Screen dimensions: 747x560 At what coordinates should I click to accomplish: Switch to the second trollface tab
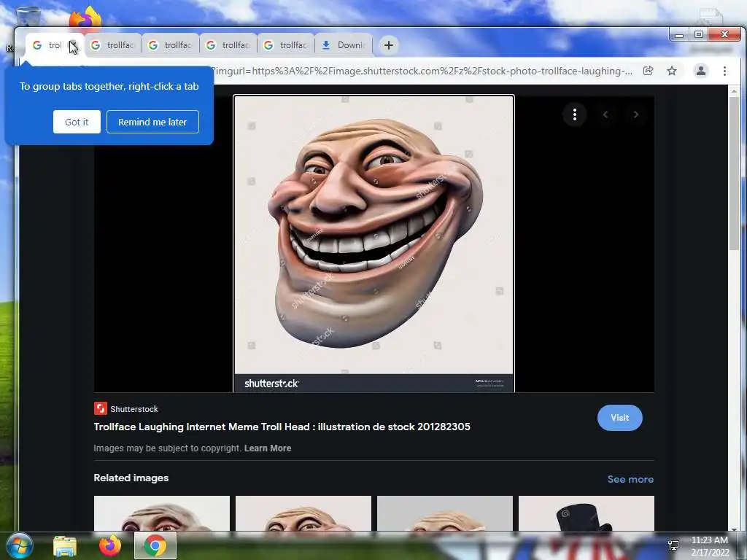[x=113, y=45]
